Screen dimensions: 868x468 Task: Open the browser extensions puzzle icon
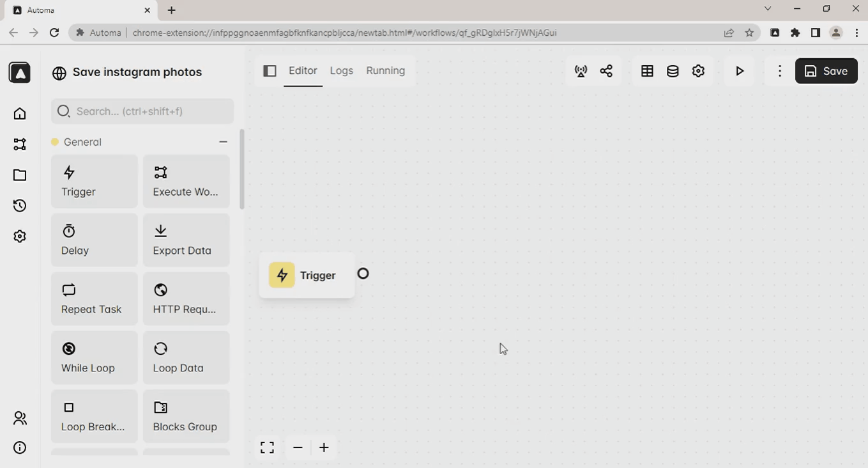(795, 33)
